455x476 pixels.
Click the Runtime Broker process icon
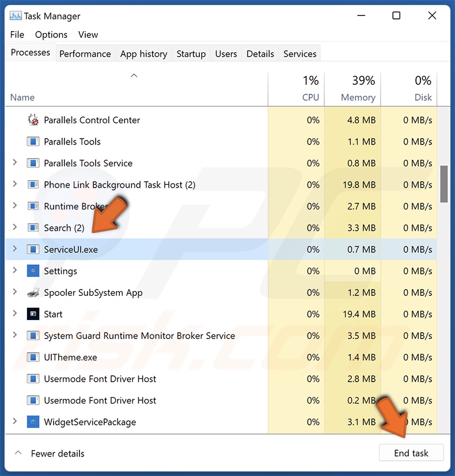(33, 206)
